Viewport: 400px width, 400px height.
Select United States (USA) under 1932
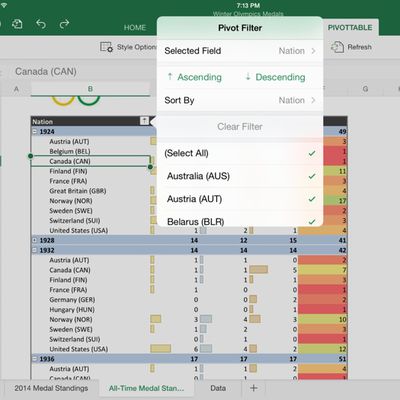point(79,349)
